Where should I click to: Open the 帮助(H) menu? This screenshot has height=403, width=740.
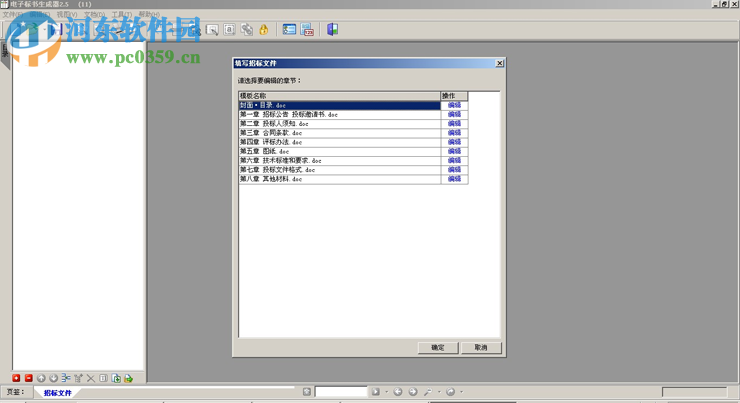coord(149,15)
